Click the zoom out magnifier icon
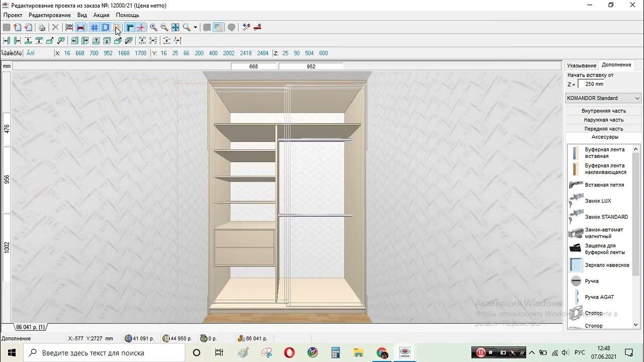Image resolution: width=644 pixels, height=362 pixels. [x=165, y=28]
